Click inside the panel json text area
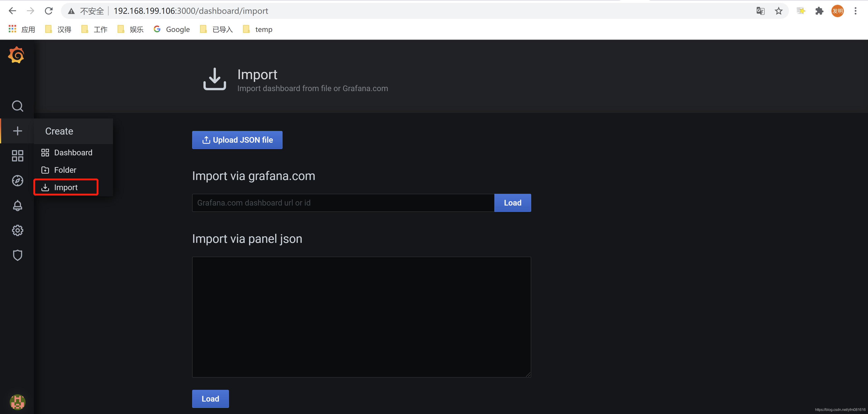Viewport: 868px width, 414px height. 362,317
